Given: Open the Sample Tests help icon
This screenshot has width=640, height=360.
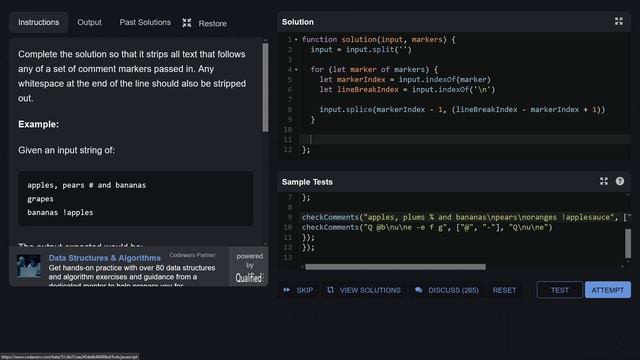Looking at the screenshot, I should click(x=620, y=181).
